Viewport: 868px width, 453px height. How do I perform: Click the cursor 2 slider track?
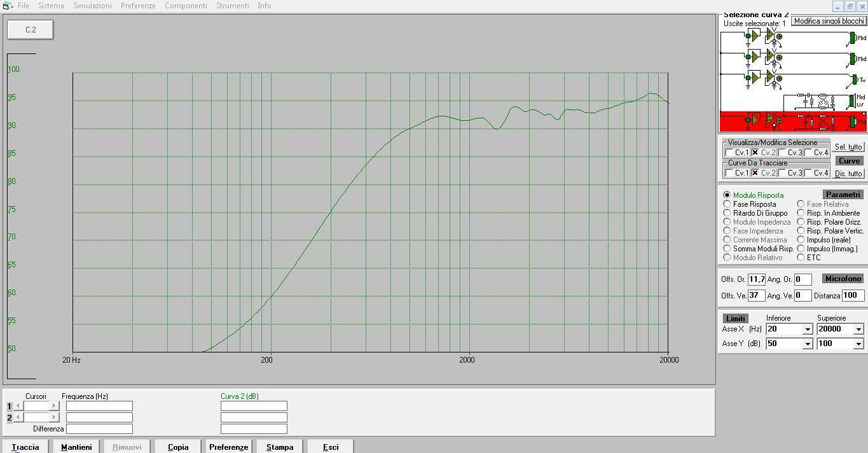coord(36,417)
